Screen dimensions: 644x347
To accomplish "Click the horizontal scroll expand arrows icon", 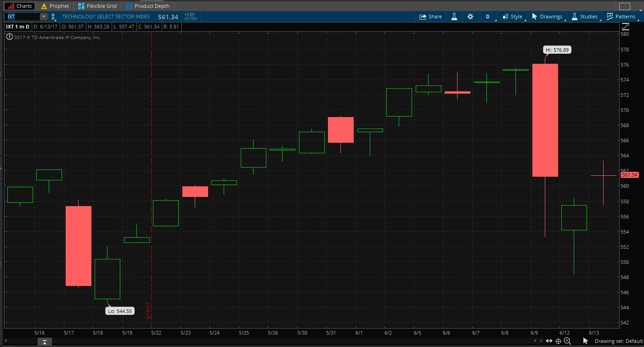I will coord(549,341).
